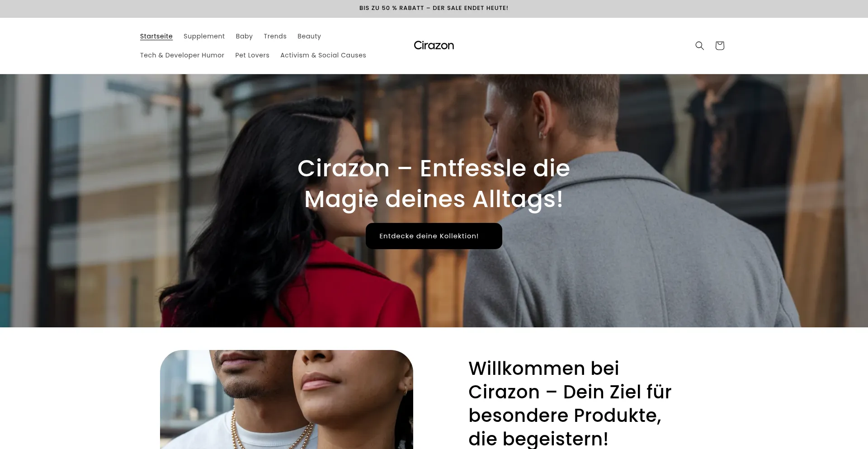868x449 pixels.
Task: Open Tech & Developer Humor category
Action: pos(182,55)
